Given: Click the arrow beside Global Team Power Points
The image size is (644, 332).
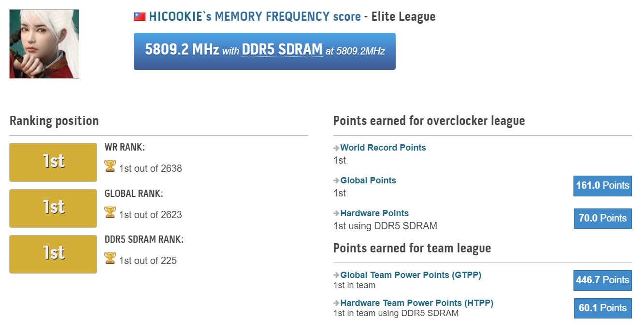Looking at the screenshot, I should 336,276.
